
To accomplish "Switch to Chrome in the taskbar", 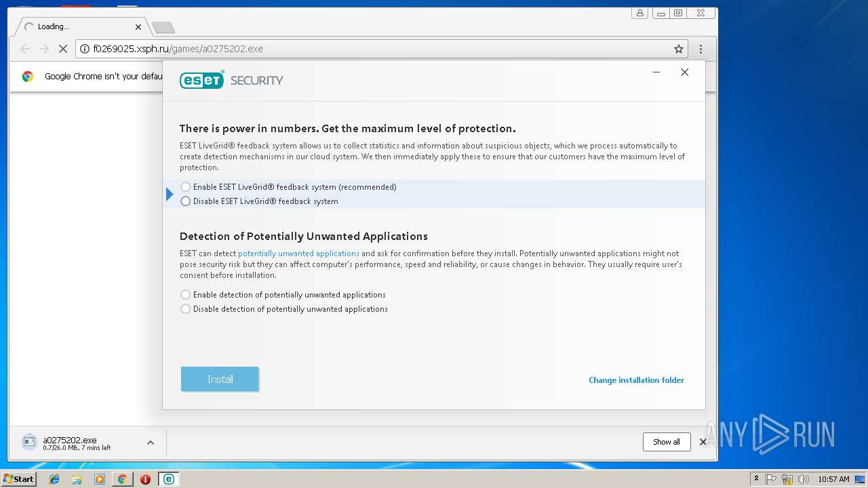I will coord(122,479).
